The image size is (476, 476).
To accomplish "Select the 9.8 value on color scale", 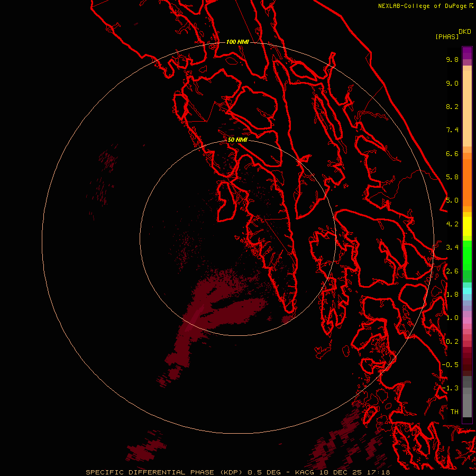I will coord(452,59).
